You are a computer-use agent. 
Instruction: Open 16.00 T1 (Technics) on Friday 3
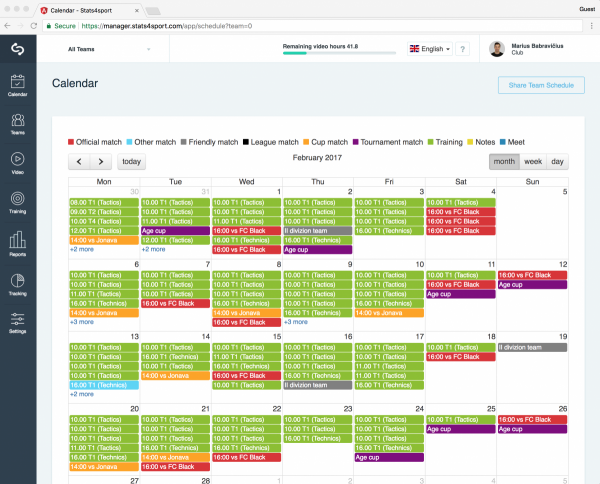[389, 231]
